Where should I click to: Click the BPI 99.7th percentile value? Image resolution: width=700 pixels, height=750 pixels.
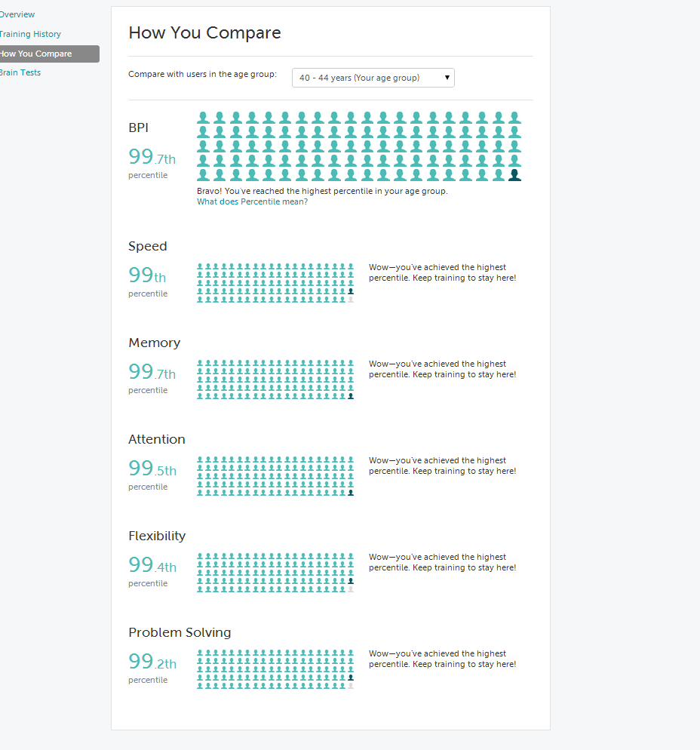152,157
